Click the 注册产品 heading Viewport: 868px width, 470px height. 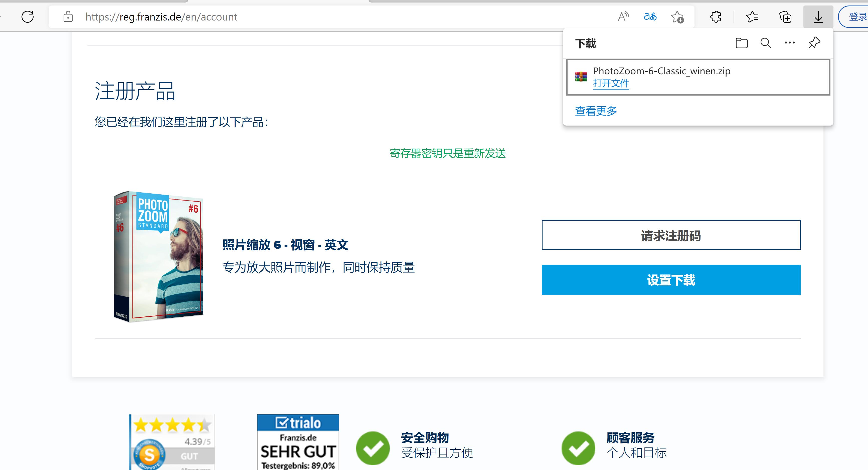(135, 91)
